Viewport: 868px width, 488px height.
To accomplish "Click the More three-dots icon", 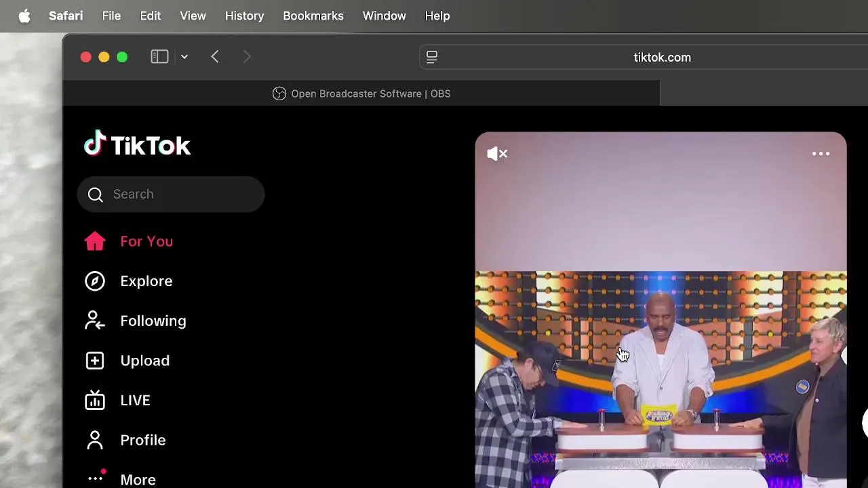I will click(96, 478).
